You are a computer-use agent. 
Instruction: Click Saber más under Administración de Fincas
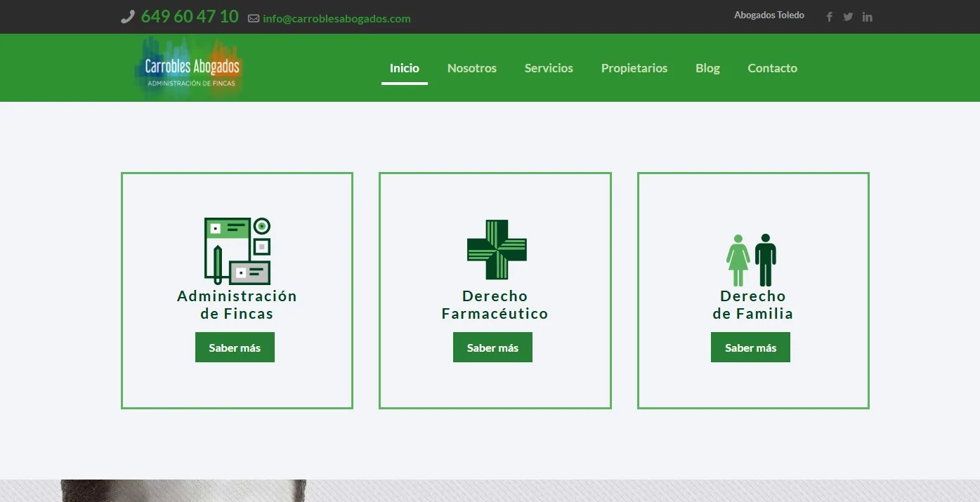[x=235, y=348]
